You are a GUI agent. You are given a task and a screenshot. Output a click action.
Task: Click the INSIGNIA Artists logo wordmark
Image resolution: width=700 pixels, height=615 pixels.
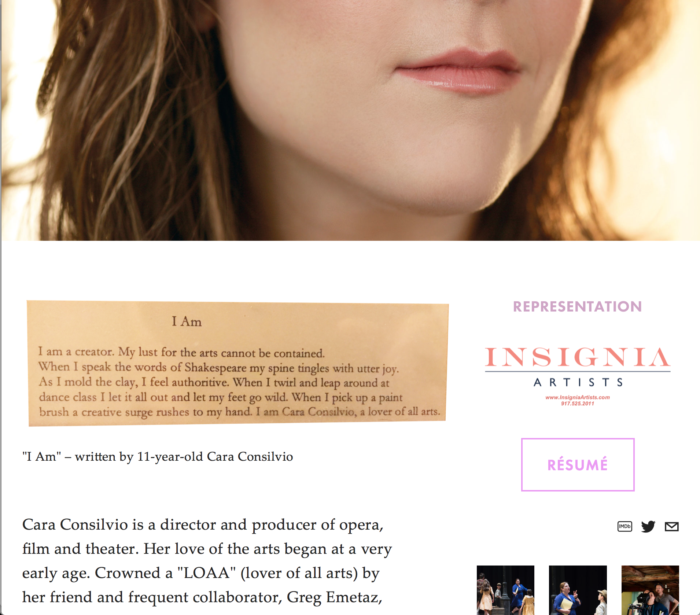[578, 357]
